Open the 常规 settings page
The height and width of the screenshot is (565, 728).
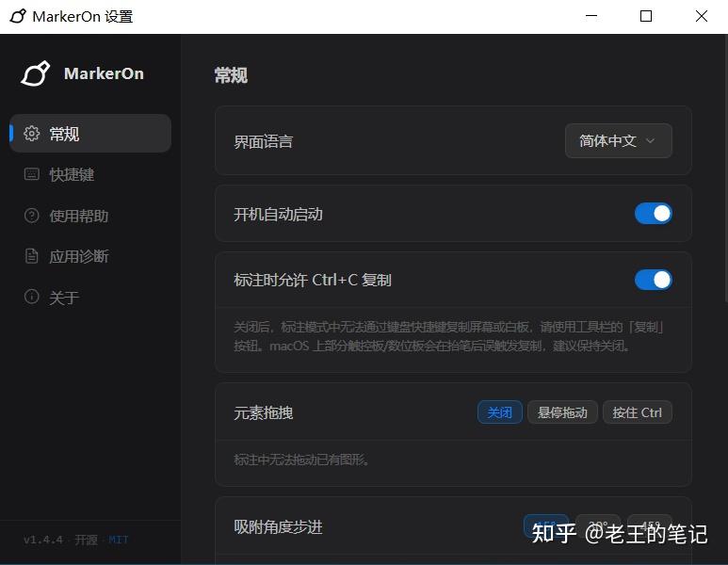pyautogui.click(x=90, y=133)
